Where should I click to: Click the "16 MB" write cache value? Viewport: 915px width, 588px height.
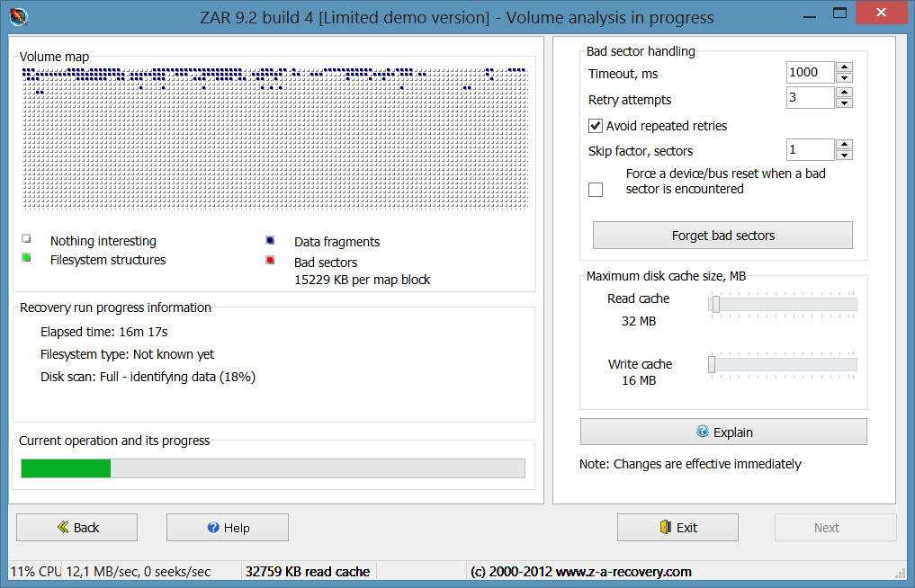(x=639, y=380)
